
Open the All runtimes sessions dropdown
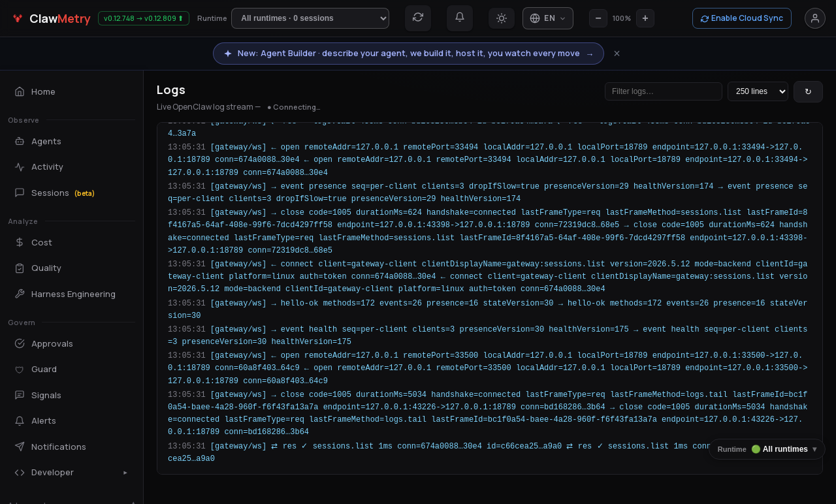310,18
